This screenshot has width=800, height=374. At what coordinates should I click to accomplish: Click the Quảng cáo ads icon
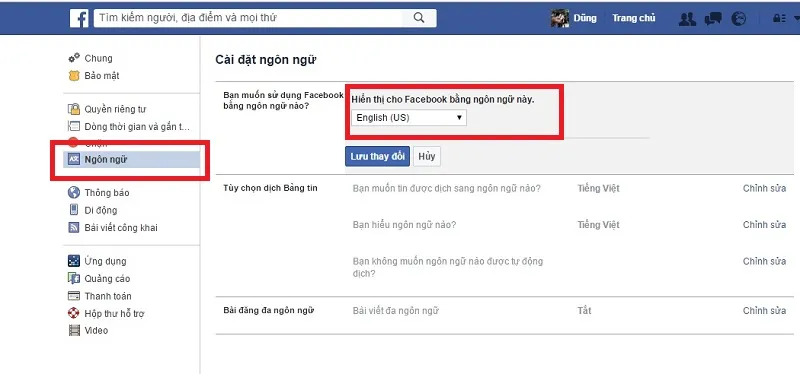(74, 278)
